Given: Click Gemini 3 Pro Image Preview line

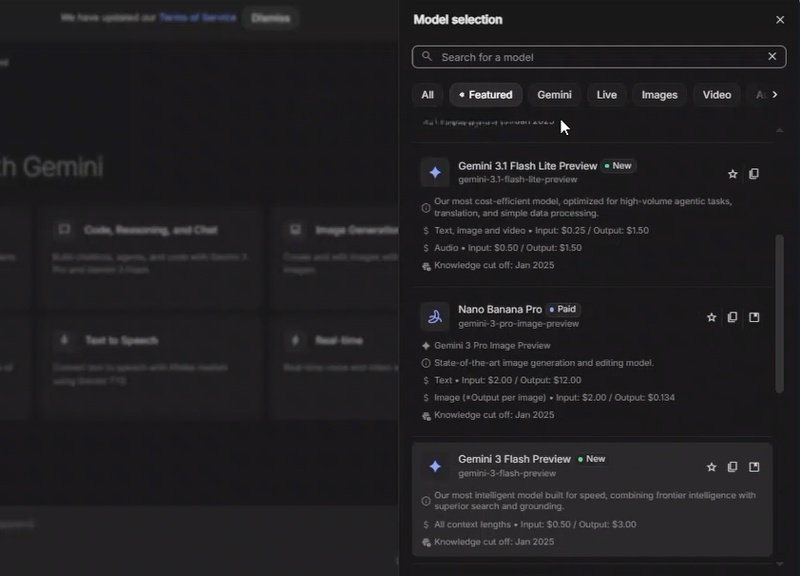Looking at the screenshot, I should 492,345.
